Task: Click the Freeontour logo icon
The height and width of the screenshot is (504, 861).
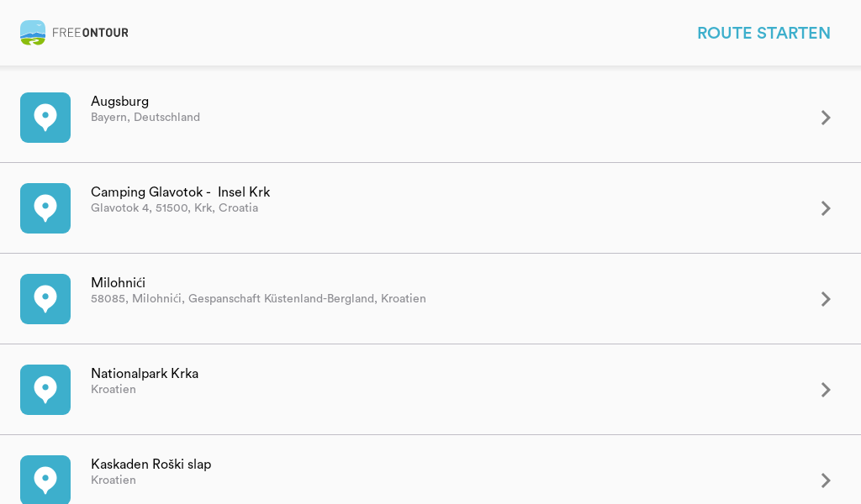Action: click(x=33, y=33)
